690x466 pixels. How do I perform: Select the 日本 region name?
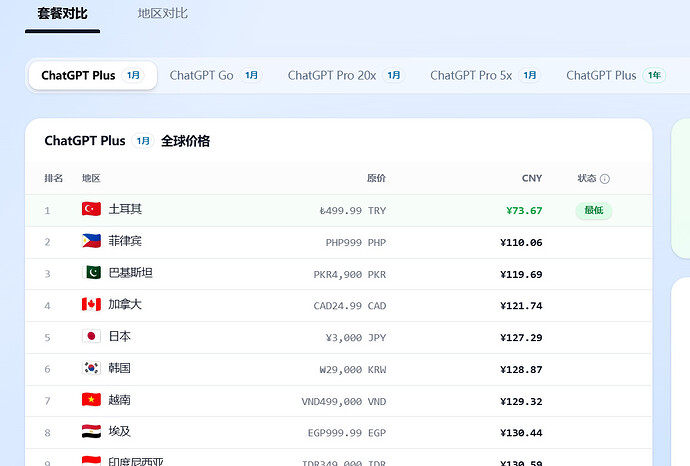click(x=120, y=336)
